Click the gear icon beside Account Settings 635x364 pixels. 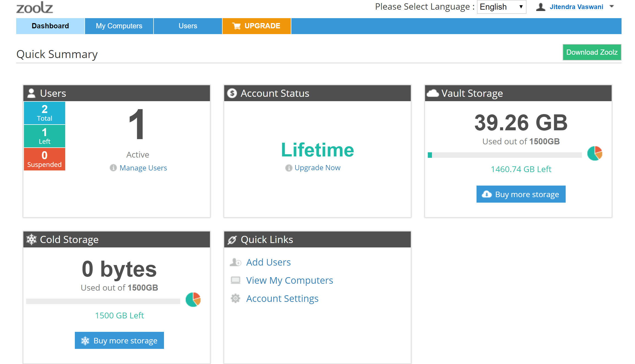[236, 299]
